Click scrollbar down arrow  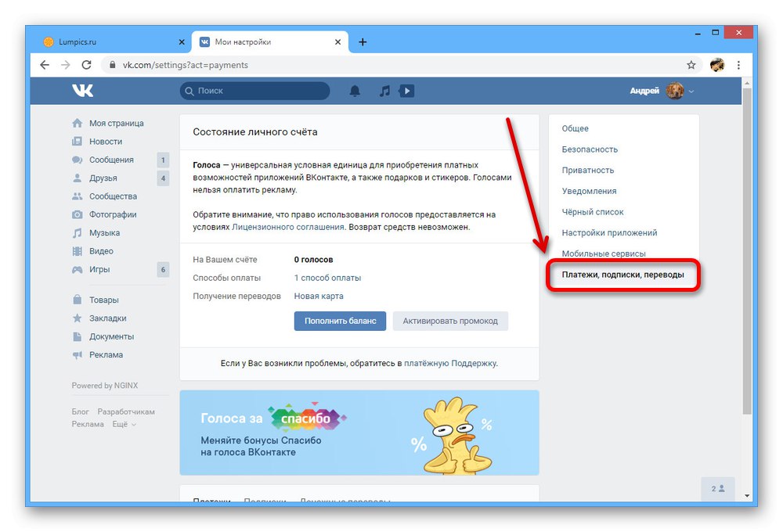click(747, 495)
